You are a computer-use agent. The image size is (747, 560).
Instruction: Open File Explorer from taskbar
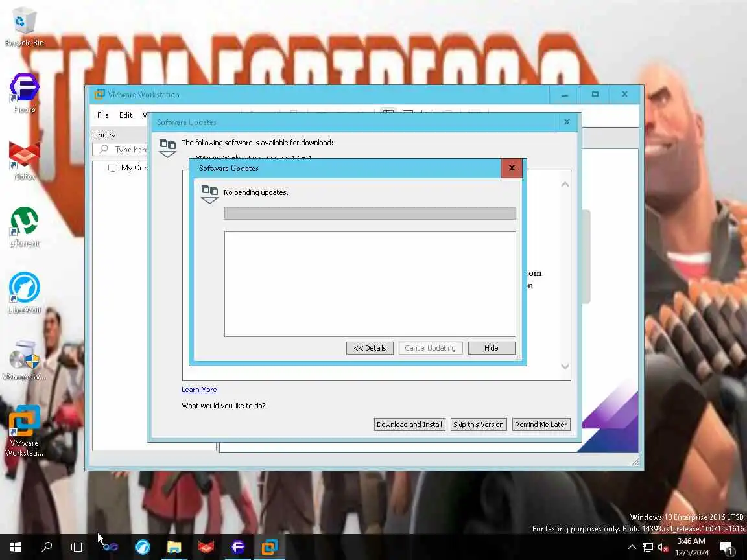tap(174, 546)
